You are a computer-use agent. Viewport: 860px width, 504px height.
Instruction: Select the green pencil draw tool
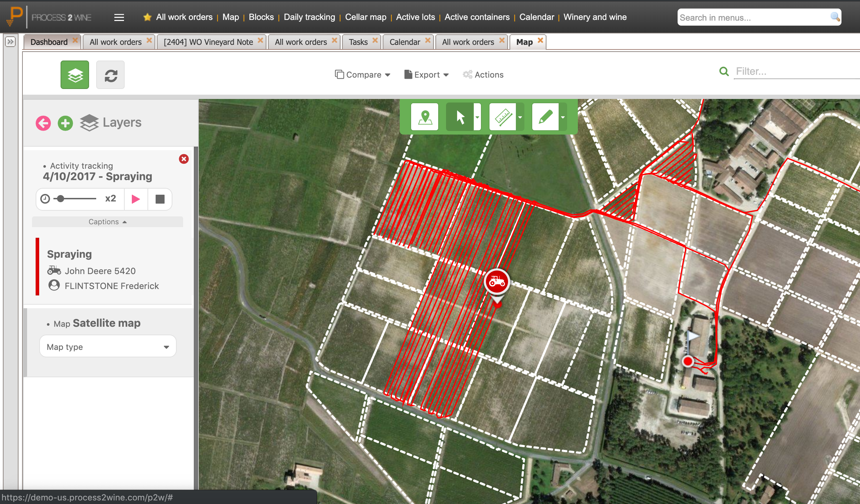545,117
